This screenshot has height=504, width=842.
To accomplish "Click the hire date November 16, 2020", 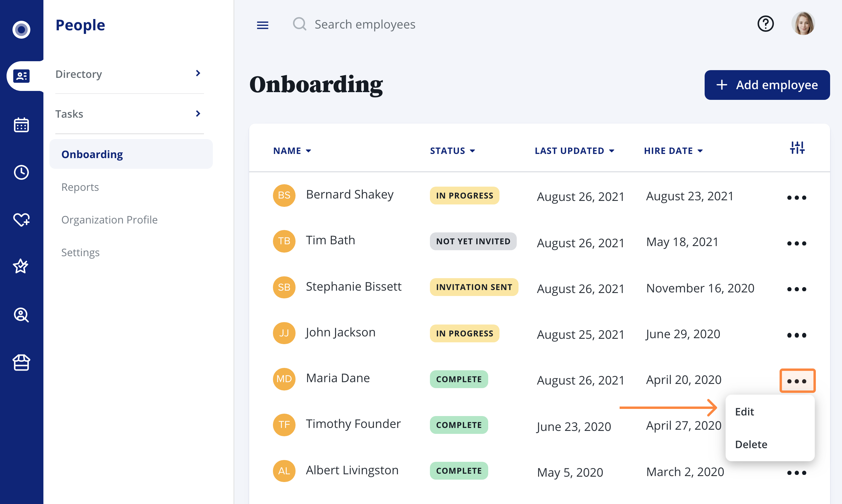I will (700, 288).
